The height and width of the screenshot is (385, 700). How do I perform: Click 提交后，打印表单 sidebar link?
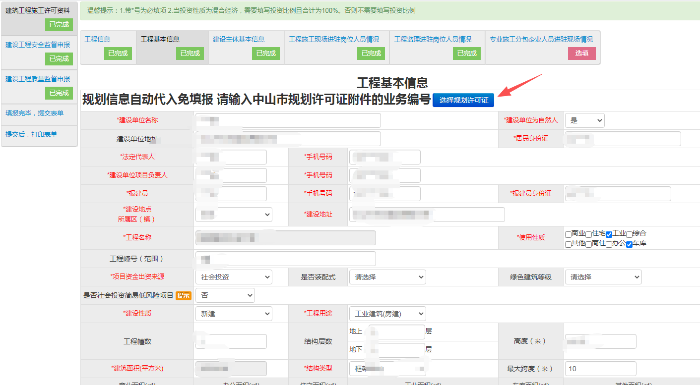pyautogui.click(x=31, y=134)
